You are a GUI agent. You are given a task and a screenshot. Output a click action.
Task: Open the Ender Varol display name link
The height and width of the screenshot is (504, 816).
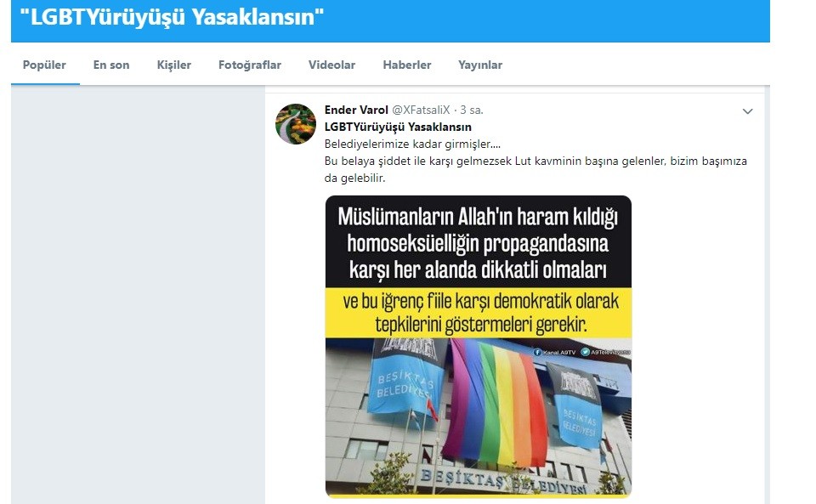(356, 110)
